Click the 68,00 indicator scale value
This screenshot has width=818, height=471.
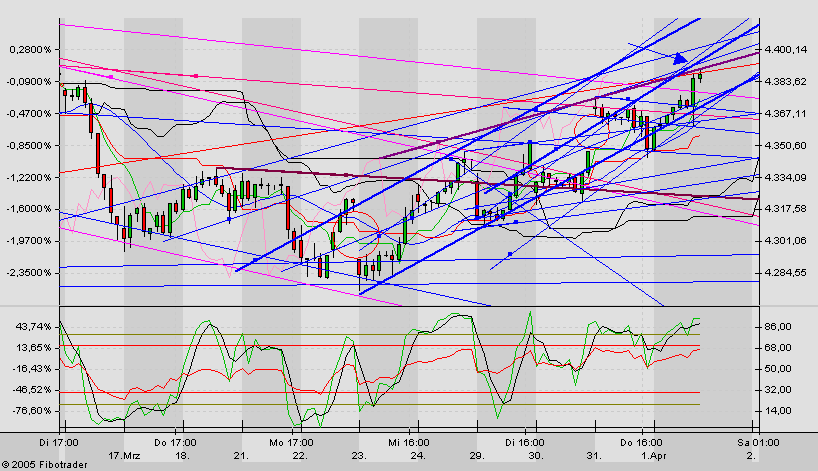coord(778,347)
